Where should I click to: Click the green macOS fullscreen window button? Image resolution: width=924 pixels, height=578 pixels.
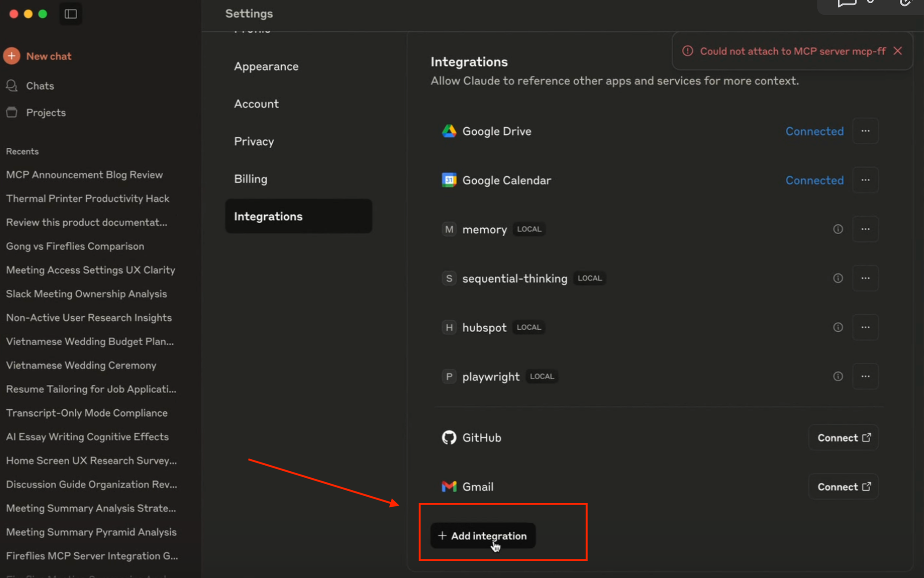pos(43,14)
